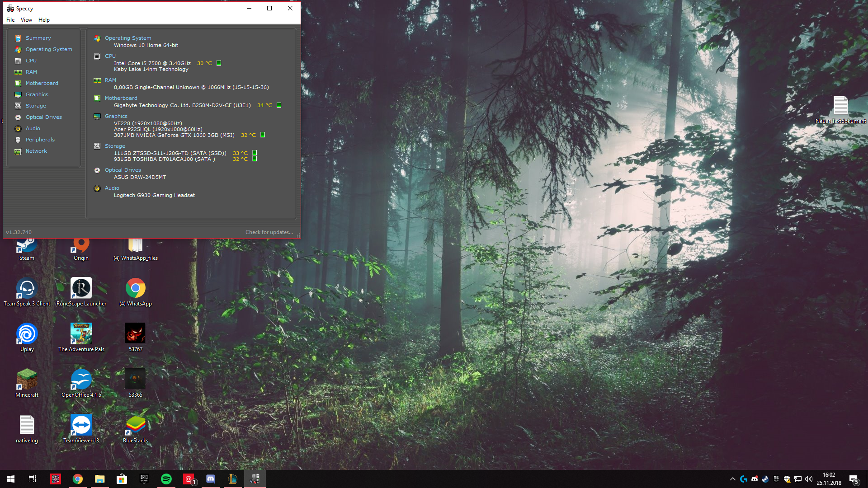Select Network in the Speccy sidebar
Image resolution: width=868 pixels, height=488 pixels.
coord(36,151)
